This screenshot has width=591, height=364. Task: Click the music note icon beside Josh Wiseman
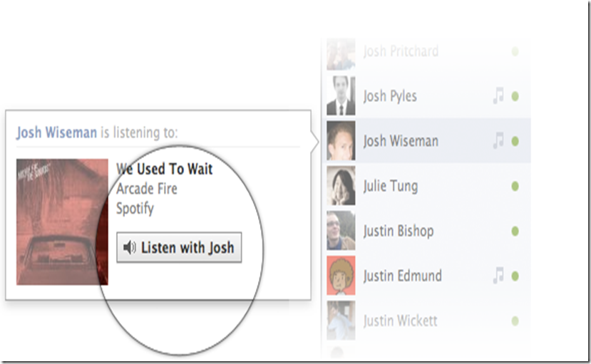click(x=498, y=141)
